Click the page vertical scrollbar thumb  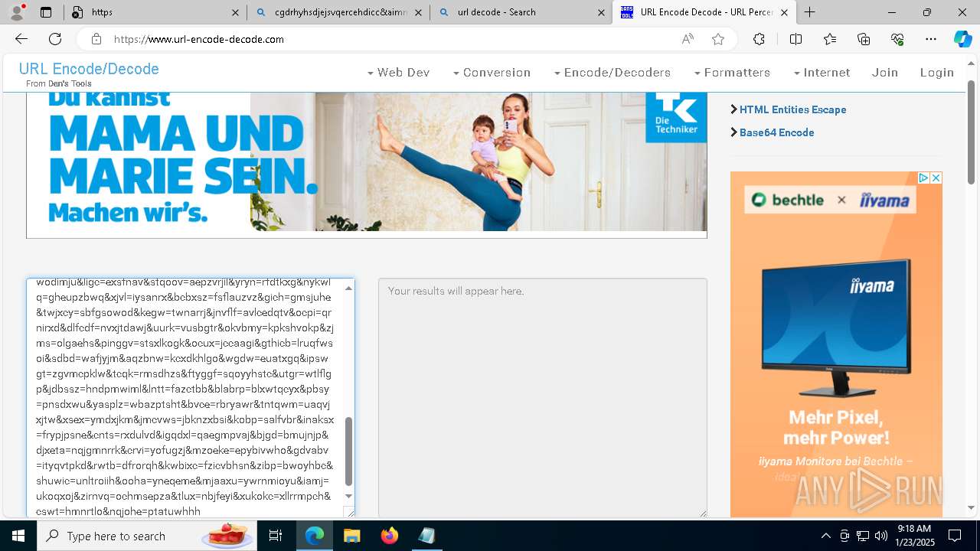tap(972, 132)
